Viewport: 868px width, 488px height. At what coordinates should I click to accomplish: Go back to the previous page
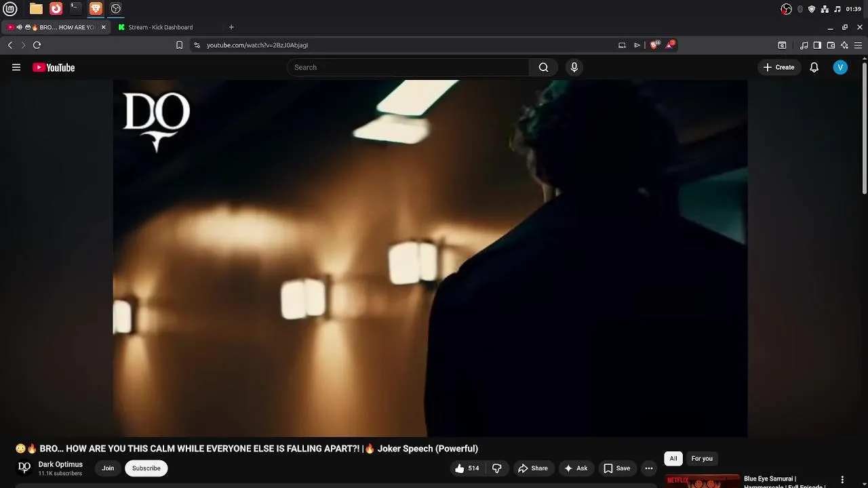pos(10,45)
